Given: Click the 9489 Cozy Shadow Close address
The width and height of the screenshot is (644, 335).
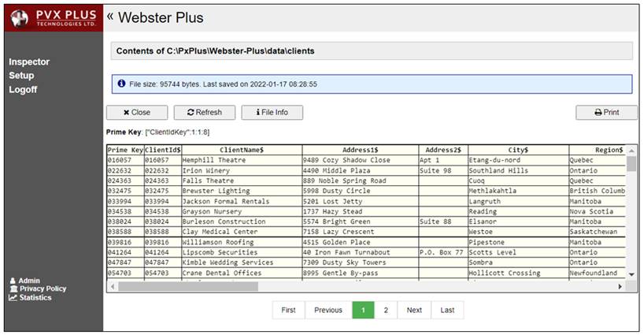Looking at the screenshot, I should 361,160.
